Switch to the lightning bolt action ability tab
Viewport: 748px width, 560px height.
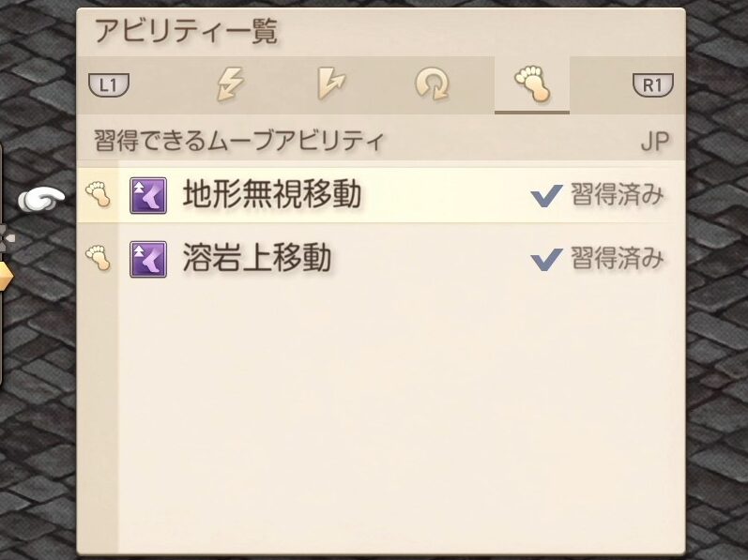pyautogui.click(x=229, y=86)
